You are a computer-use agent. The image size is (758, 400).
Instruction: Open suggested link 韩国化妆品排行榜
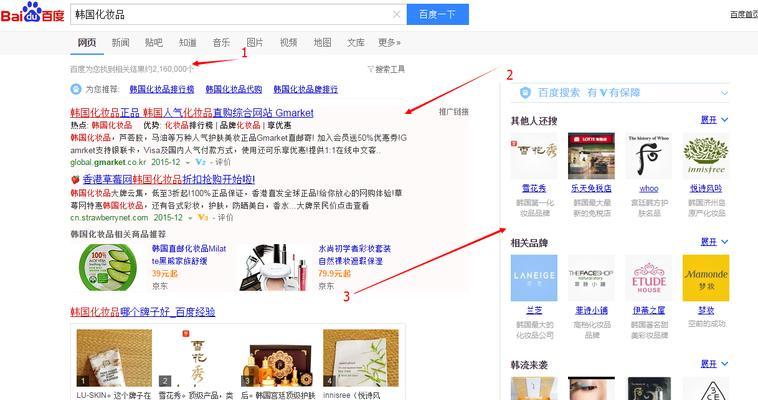coord(162,89)
